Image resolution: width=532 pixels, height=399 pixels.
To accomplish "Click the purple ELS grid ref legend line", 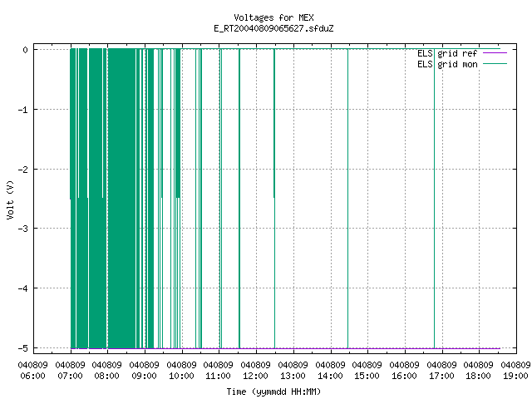I will [x=495, y=53].
